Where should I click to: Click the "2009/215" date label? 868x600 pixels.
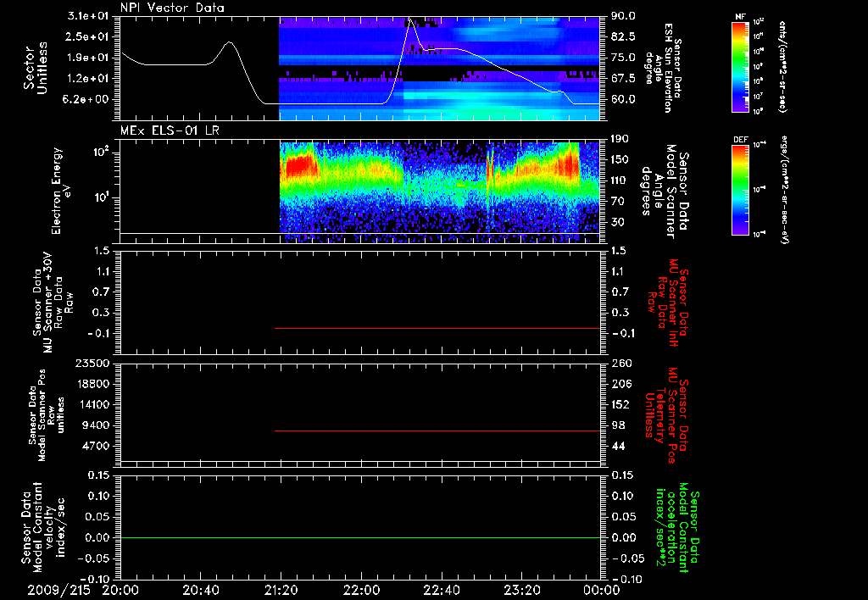[x=58, y=590]
